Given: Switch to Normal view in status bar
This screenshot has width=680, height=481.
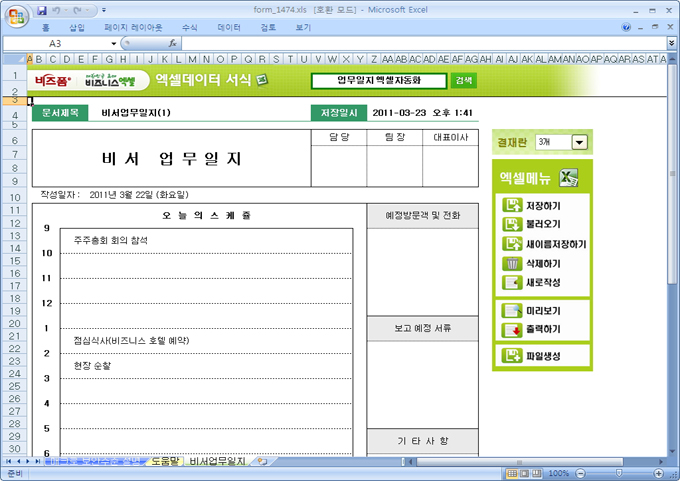Looking at the screenshot, I should point(512,473).
